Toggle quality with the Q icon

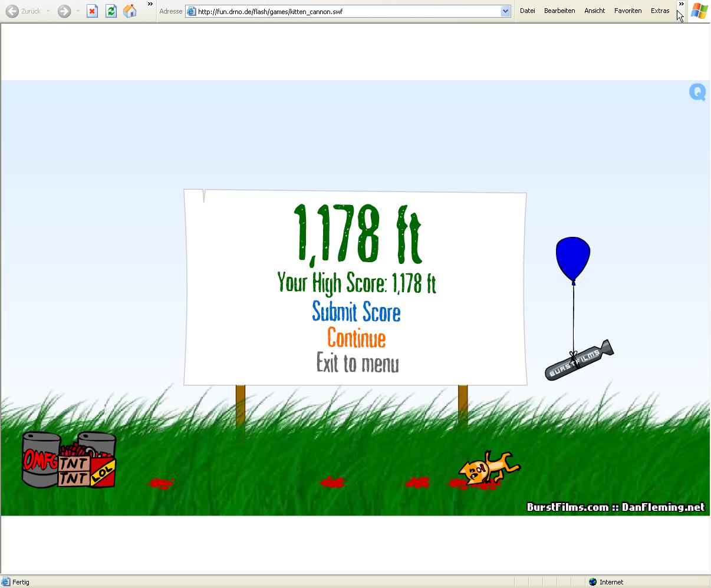697,92
